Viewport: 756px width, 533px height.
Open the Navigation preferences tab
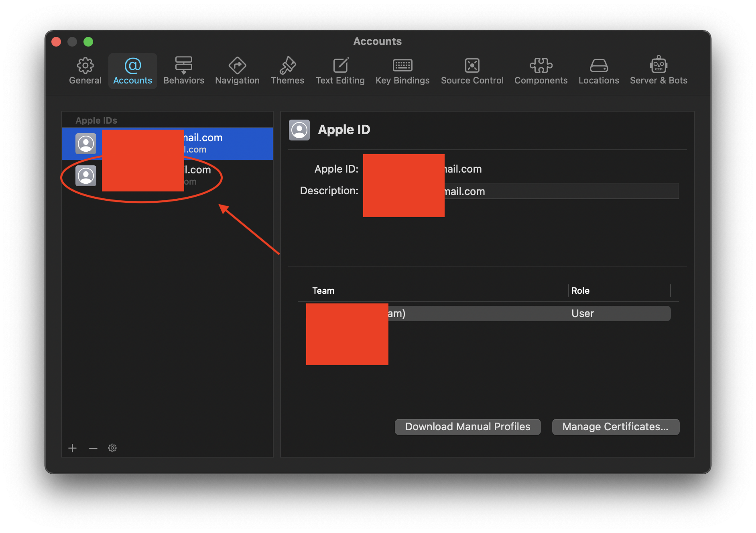click(237, 71)
